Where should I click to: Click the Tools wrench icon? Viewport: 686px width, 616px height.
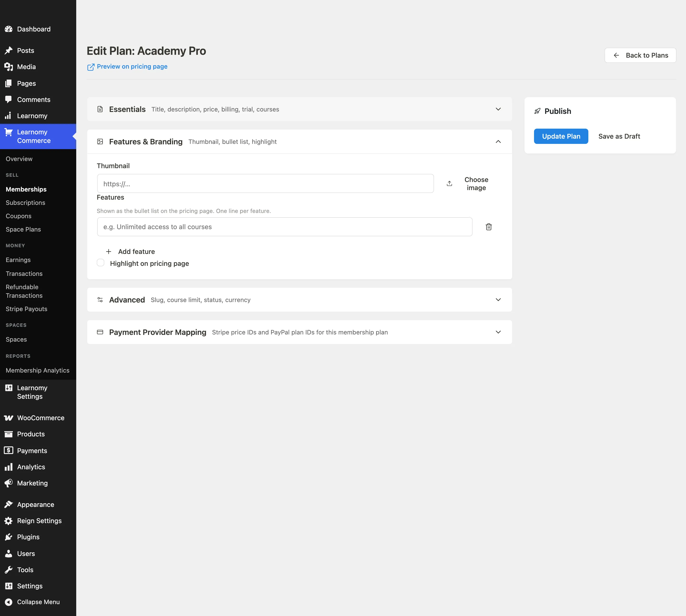pyautogui.click(x=9, y=570)
